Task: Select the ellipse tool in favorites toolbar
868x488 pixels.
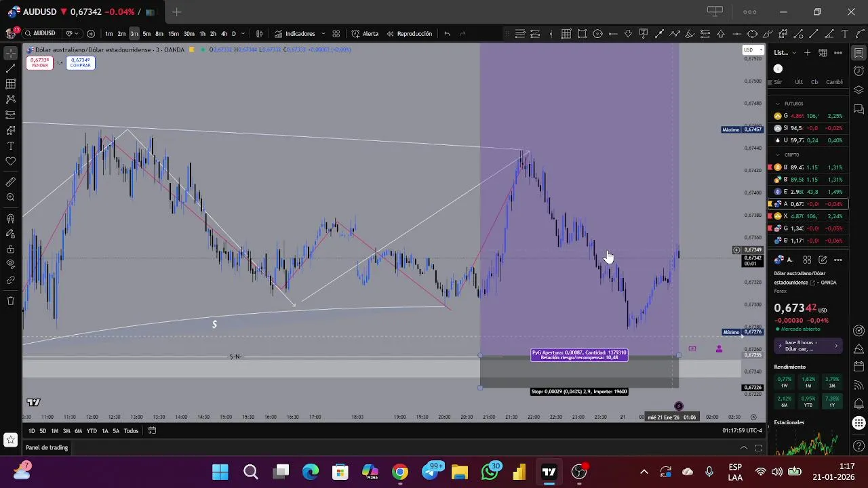Action: click(752, 33)
